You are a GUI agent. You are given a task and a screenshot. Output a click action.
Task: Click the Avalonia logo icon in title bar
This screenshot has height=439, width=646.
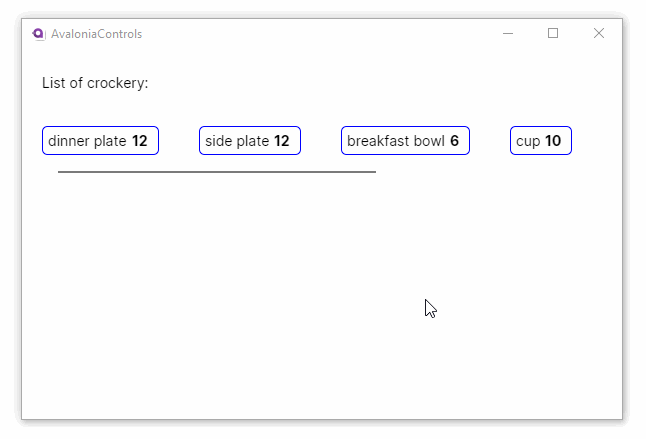pos(39,34)
